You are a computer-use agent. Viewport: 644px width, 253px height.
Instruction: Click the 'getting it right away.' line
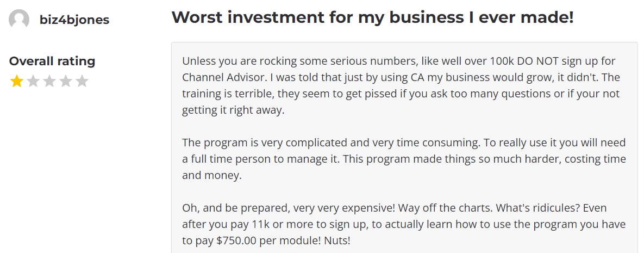click(x=233, y=110)
